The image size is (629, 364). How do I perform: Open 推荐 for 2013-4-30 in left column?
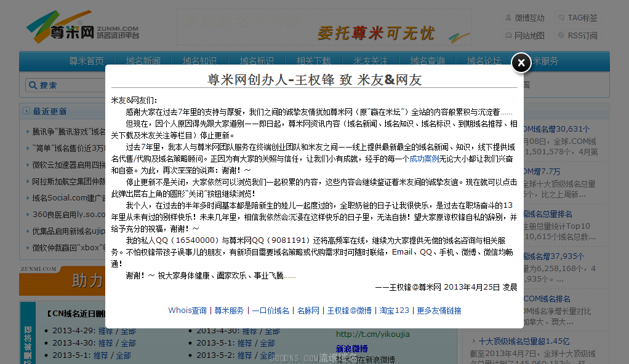tap(105, 344)
